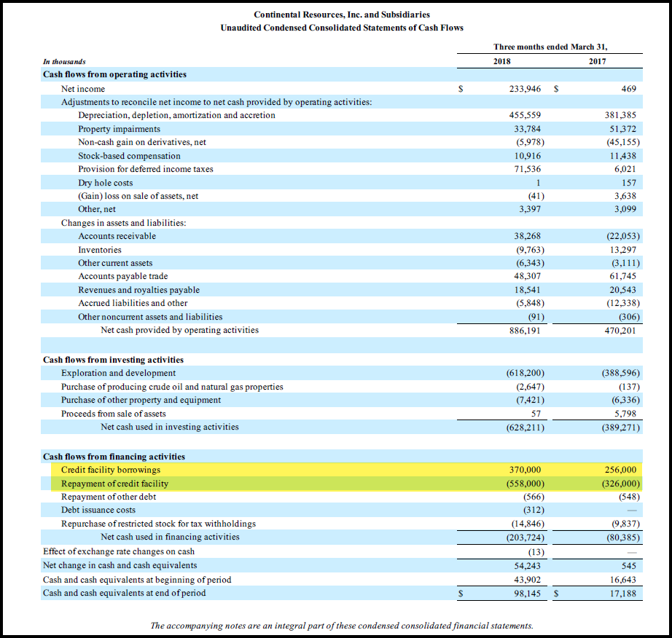Click the 'Other current assets' label
Image resolution: width=672 pixels, height=638 pixels.
tap(115, 263)
